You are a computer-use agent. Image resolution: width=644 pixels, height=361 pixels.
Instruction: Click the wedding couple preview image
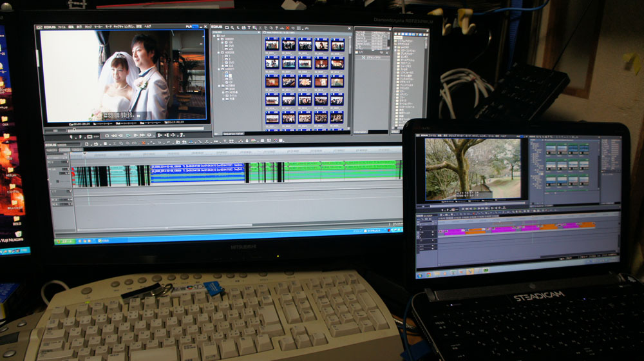point(123,75)
